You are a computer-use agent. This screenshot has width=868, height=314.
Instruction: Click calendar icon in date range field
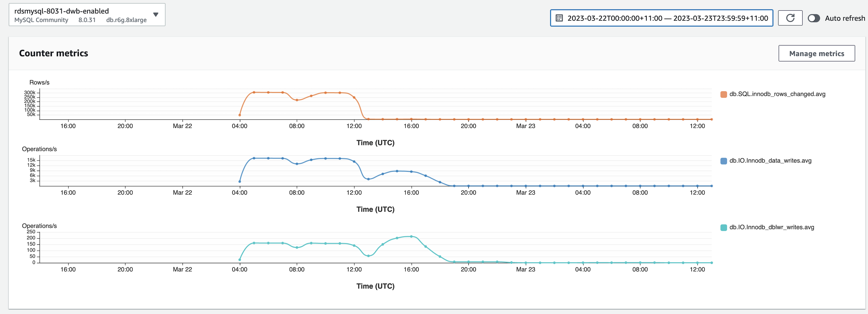tap(559, 18)
